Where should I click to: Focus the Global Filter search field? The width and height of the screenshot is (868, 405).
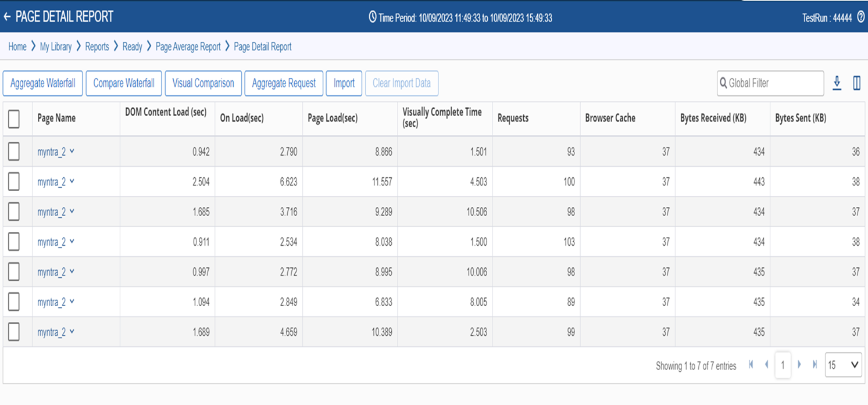[770, 83]
